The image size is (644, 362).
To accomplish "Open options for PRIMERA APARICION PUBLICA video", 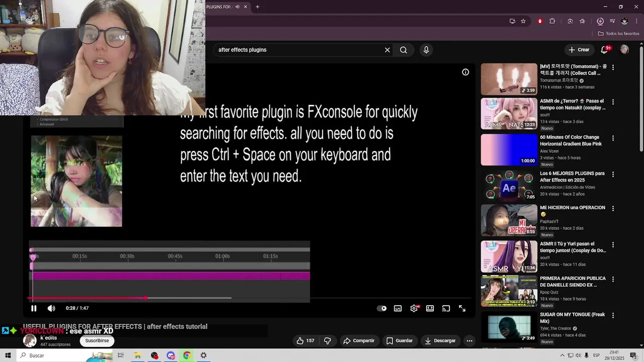I will (613, 280).
